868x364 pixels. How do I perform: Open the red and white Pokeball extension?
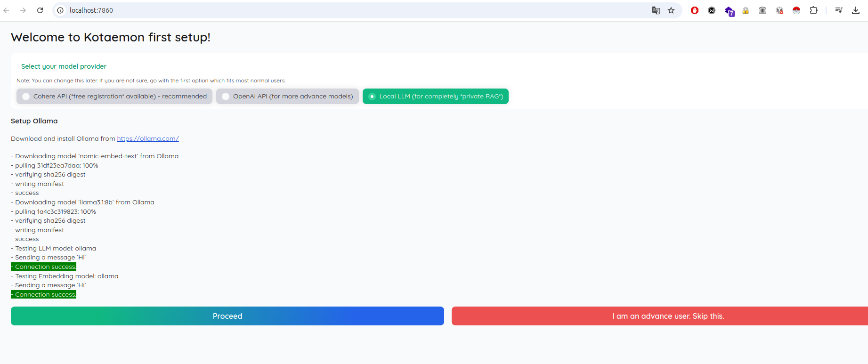(796, 10)
